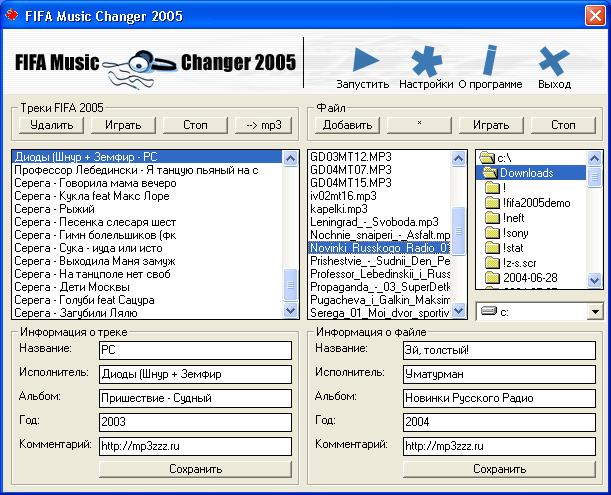This screenshot has height=495, width=611.
Task: Close the FIFA Music Changer window
Action: coord(595,16)
